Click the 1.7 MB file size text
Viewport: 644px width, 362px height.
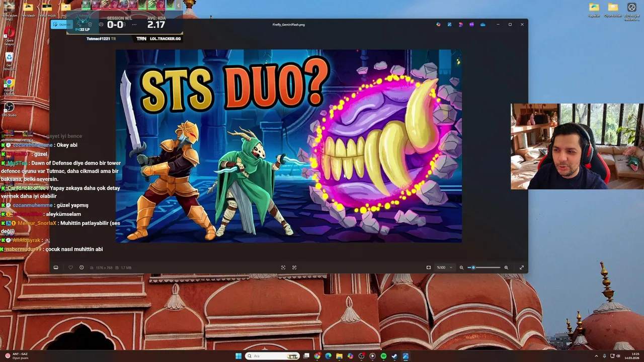tap(126, 267)
